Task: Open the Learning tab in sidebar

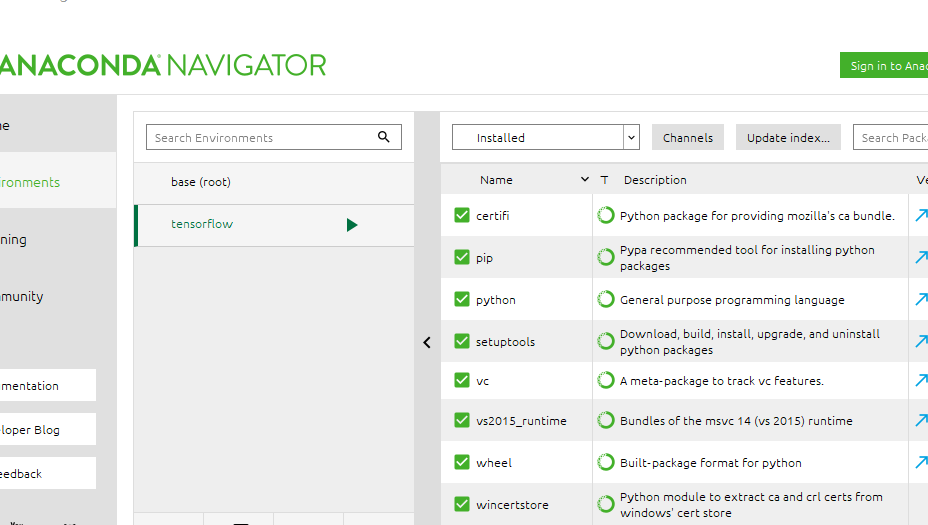Action: 58,239
